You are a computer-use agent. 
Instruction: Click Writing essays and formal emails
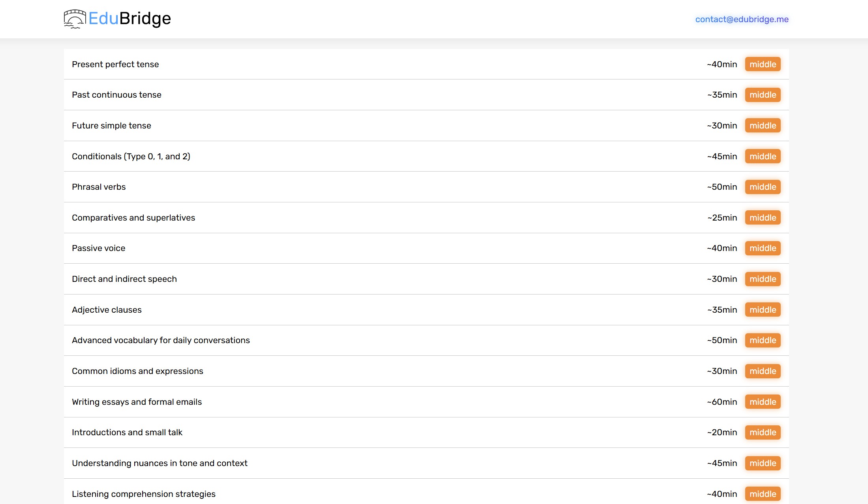[137, 402]
